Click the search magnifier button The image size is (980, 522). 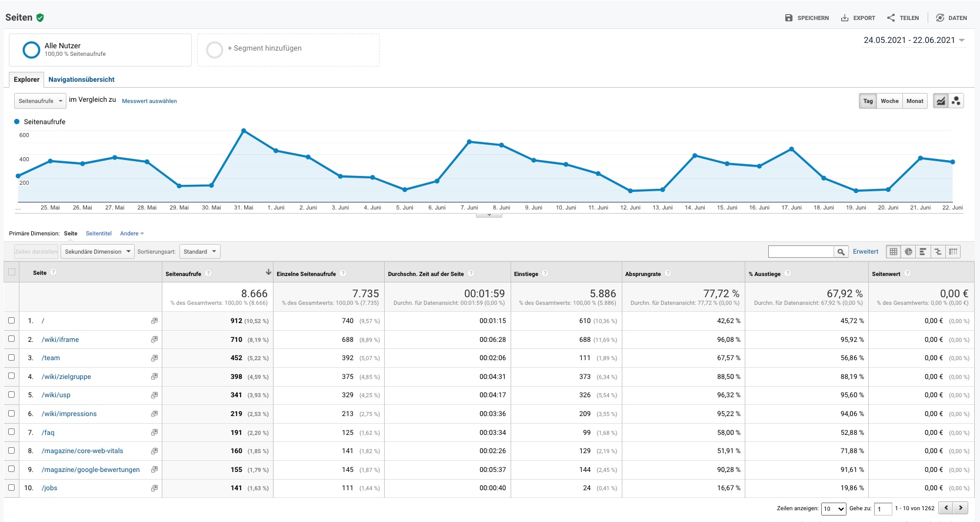842,251
